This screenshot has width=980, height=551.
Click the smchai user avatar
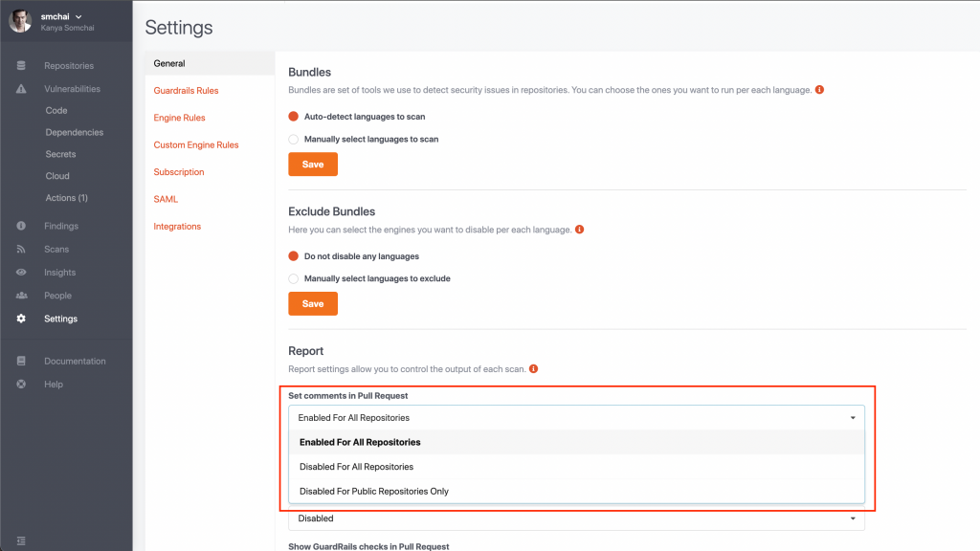(21, 21)
